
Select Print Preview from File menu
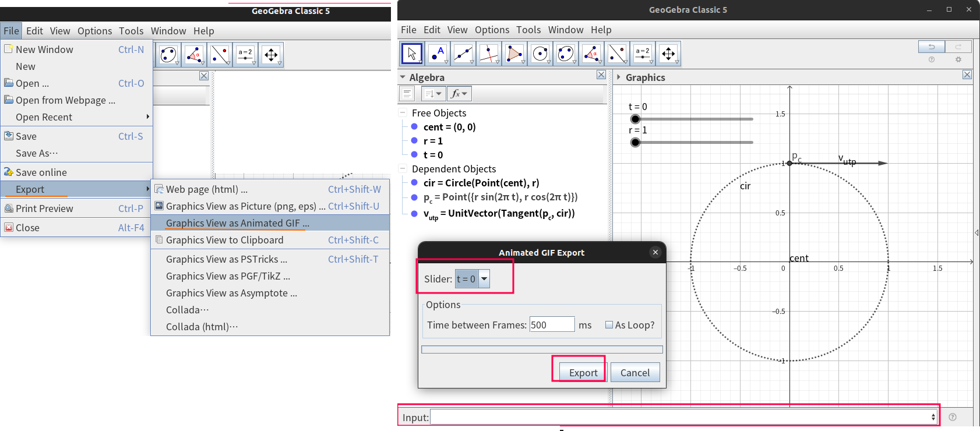click(76, 209)
